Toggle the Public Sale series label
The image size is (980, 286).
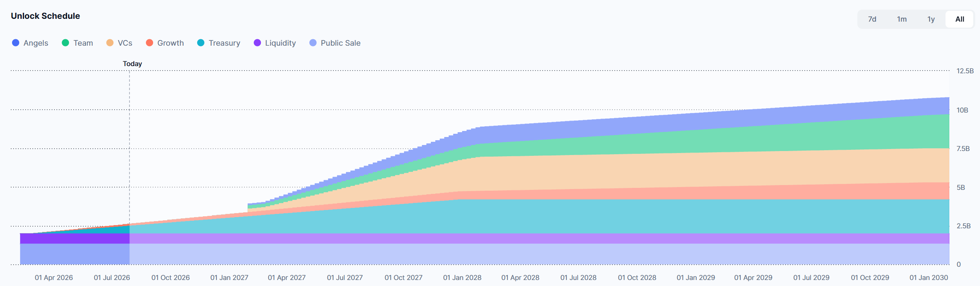click(x=341, y=43)
